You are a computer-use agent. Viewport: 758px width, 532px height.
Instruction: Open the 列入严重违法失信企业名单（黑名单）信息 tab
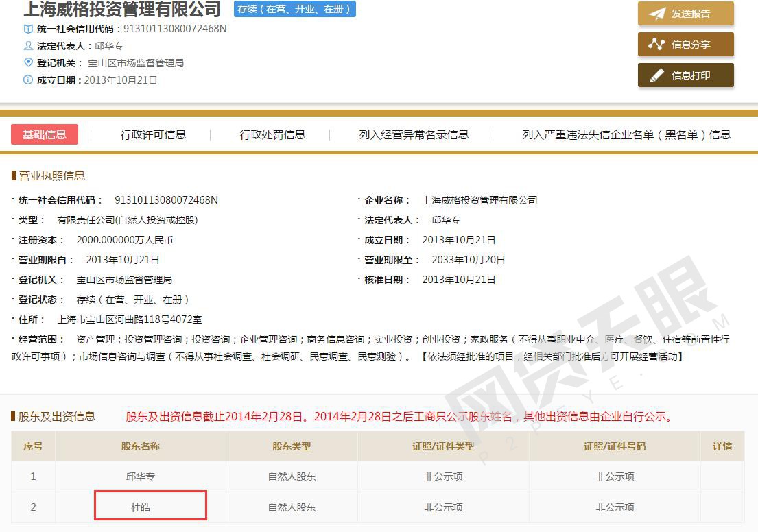(626, 134)
